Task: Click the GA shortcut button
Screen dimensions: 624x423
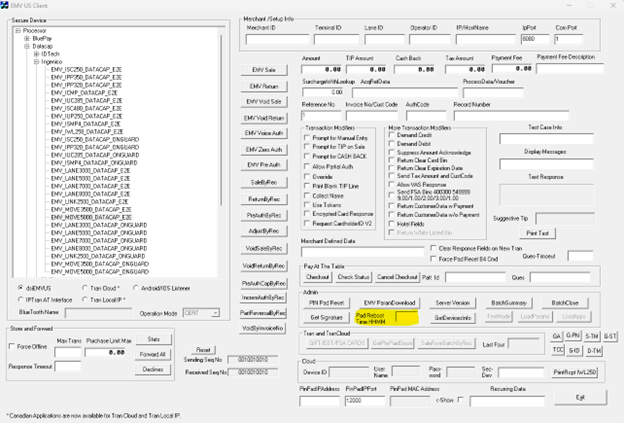Action: coord(557,336)
